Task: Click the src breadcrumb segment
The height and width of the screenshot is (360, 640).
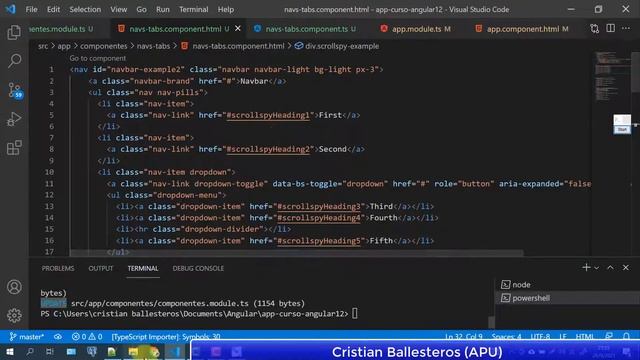Action: (x=43, y=46)
